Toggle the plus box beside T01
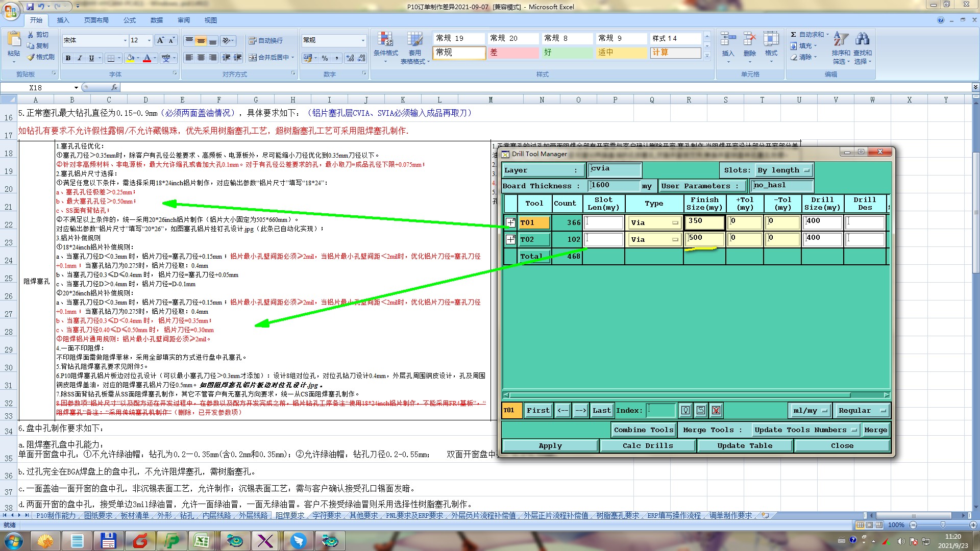Viewport: 980px width, 551px height. pyautogui.click(x=510, y=222)
